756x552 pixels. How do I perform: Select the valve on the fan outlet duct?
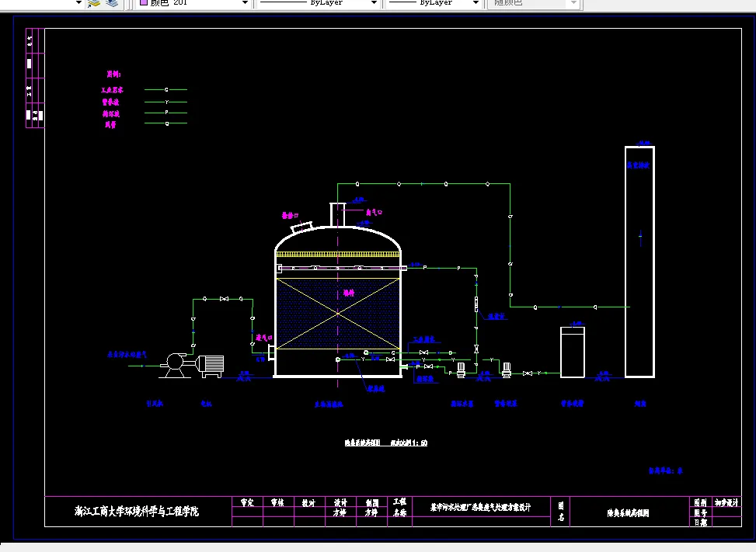tap(225, 299)
